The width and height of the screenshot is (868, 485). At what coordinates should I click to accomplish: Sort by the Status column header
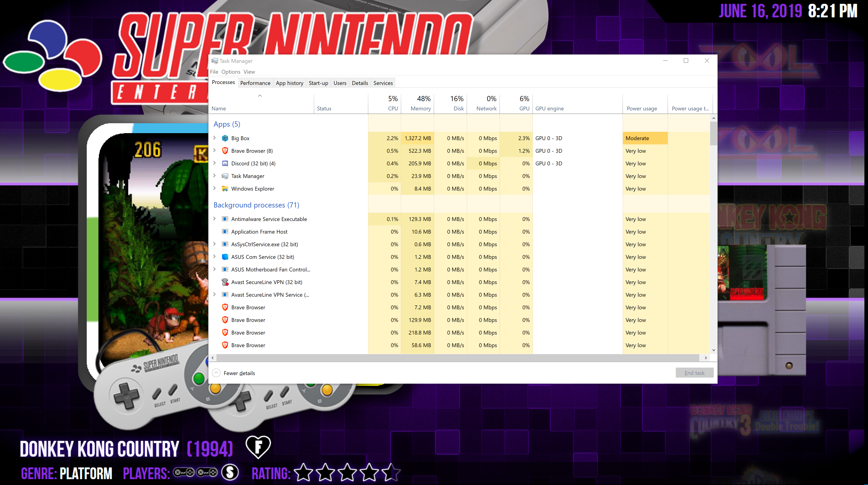pos(341,103)
